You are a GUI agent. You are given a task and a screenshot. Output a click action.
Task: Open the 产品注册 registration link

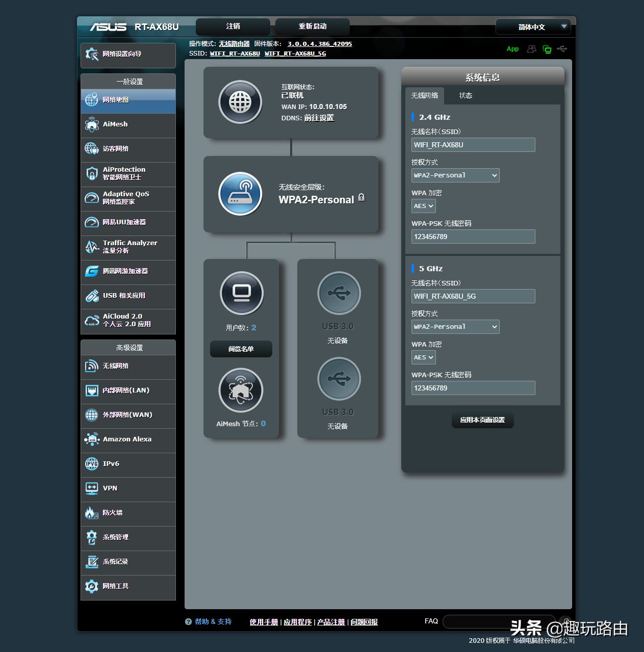tap(331, 622)
